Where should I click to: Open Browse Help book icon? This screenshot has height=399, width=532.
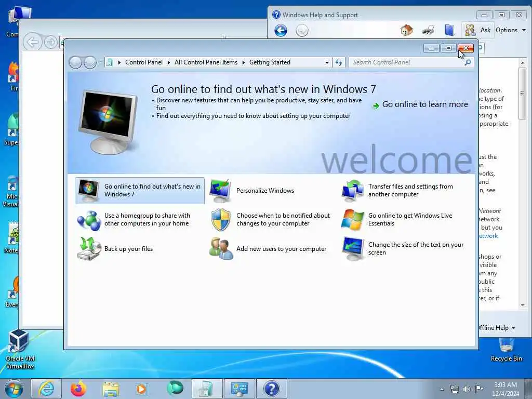click(449, 30)
